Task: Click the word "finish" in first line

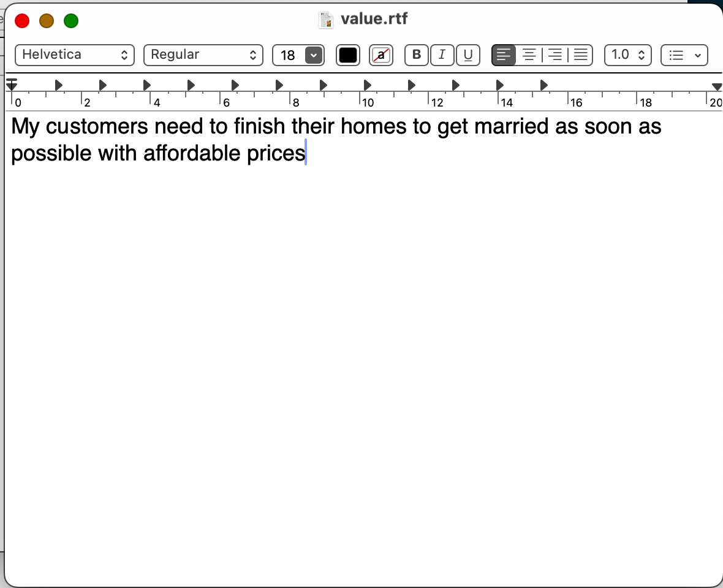Action: coord(260,126)
